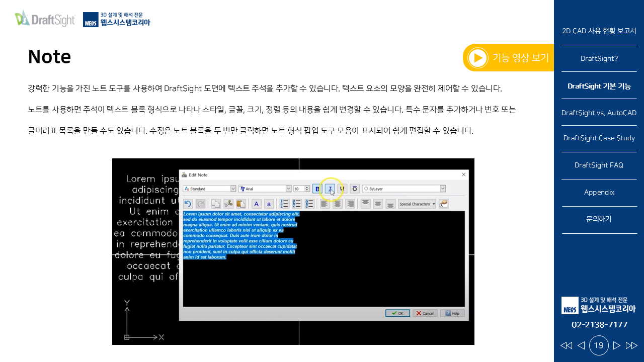Open the DraftSight? sidebar item
The width and height of the screenshot is (644, 362).
pos(599,58)
